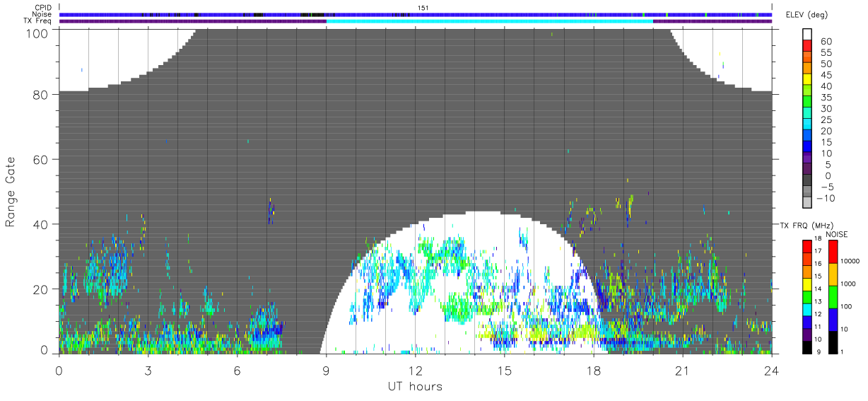Image resolution: width=868 pixels, height=401 pixels.
Task: Click the Range Gate tick label 20
Action: (x=42, y=289)
